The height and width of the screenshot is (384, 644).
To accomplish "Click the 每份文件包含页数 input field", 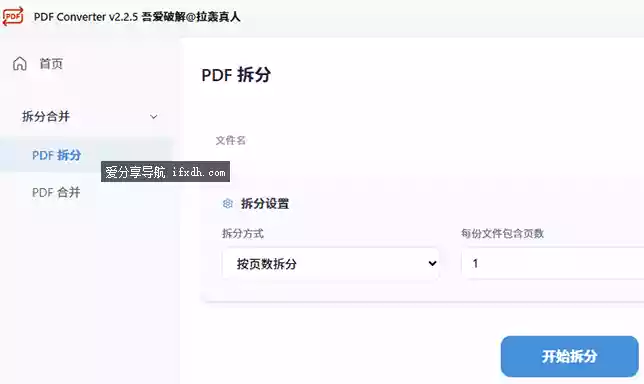I will point(552,263).
